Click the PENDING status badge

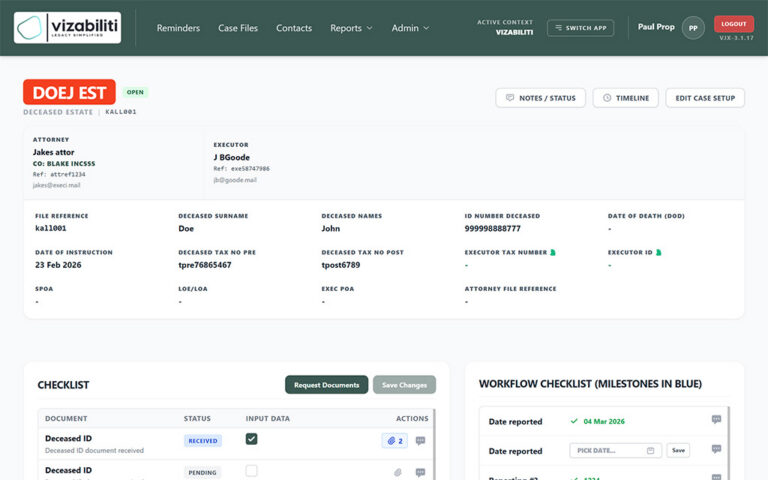tap(202, 473)
